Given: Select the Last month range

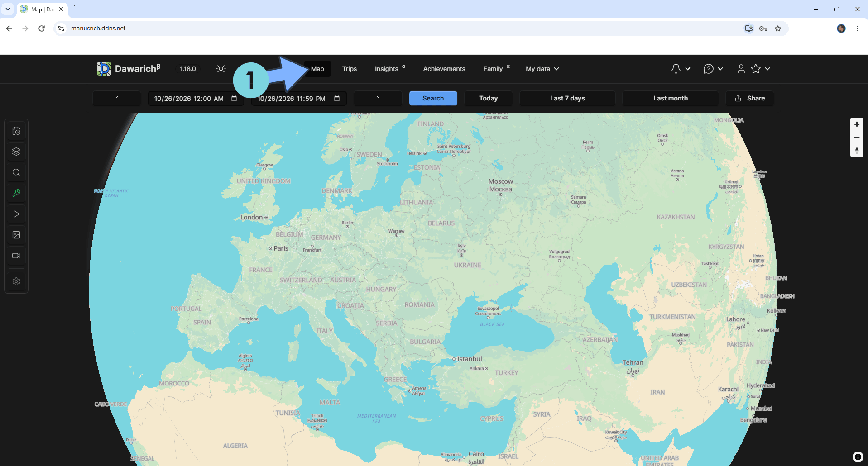Looking at the screenshot, I should pyautogui.click(x=671, y=98).
